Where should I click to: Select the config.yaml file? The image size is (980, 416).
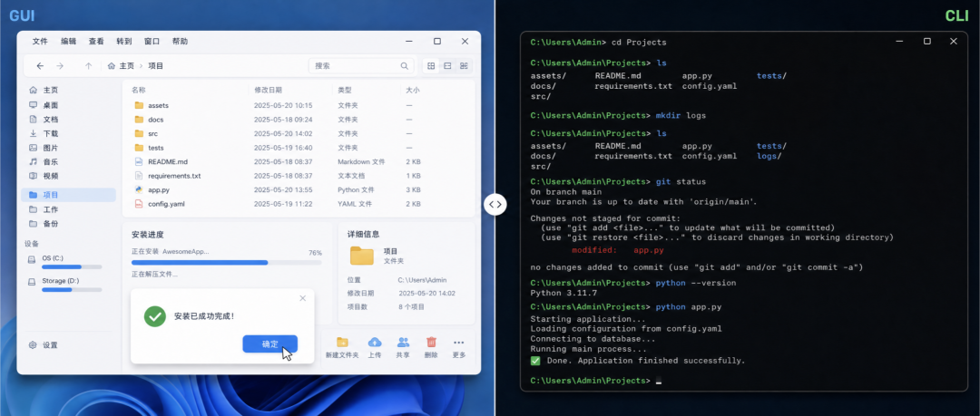point(299,204)
